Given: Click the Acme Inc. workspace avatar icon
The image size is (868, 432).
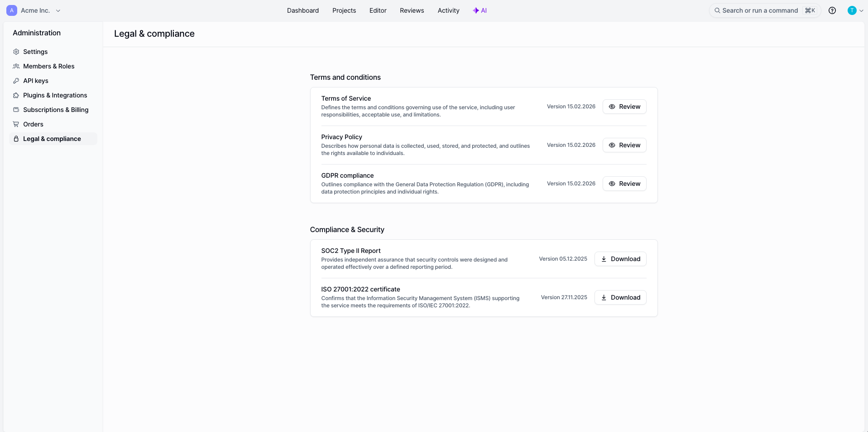Looking at the screenshot, I should (x=12, y=10).
